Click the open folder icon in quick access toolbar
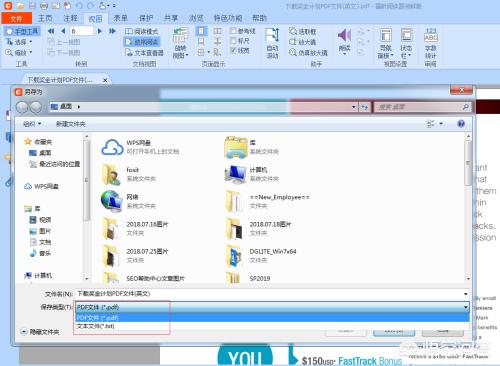The width and height of the screenshot is (500, 366). click(20, 6)
